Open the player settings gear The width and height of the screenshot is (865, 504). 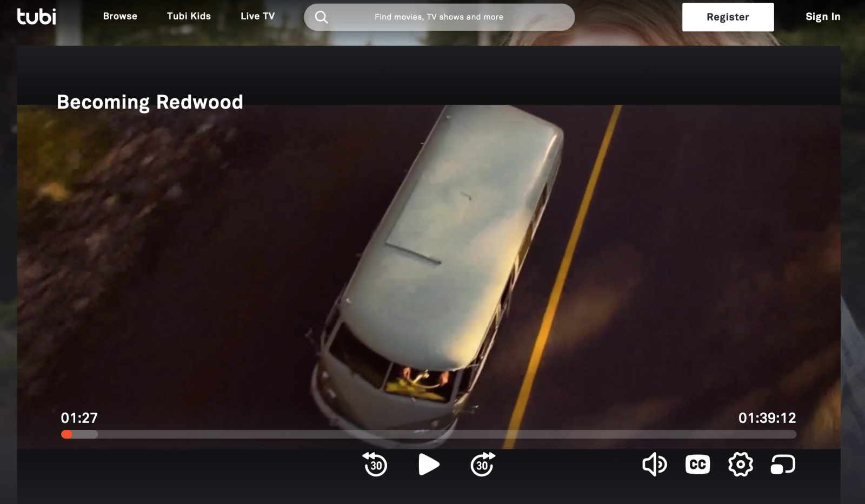[x=740, y=465]
